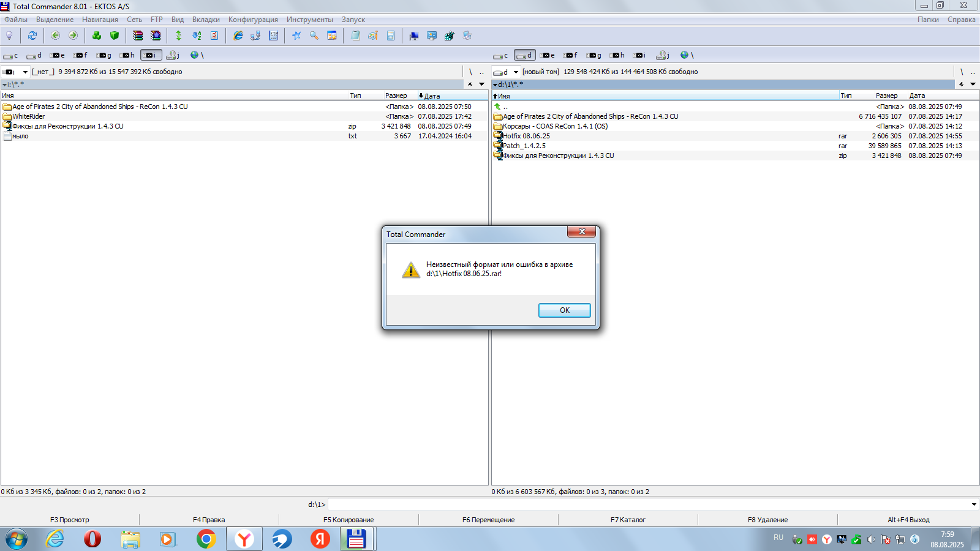Sort left panel by Дата column header
This screenshot has width=980, height=551.
click(x=453, y=96)
